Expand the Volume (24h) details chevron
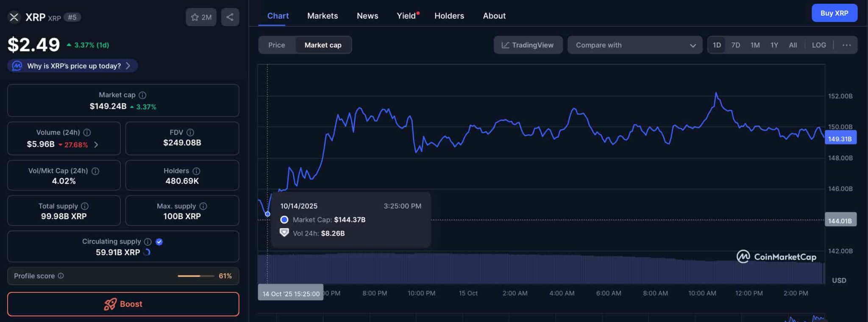The image size is (868, 322). (96, 145)
